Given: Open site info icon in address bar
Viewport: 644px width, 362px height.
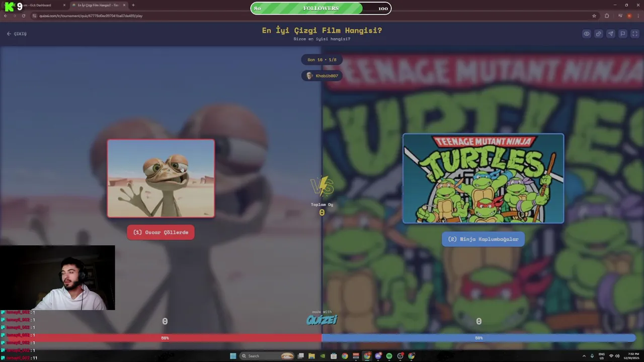Looking at the screenshot, I should [34, 16].
